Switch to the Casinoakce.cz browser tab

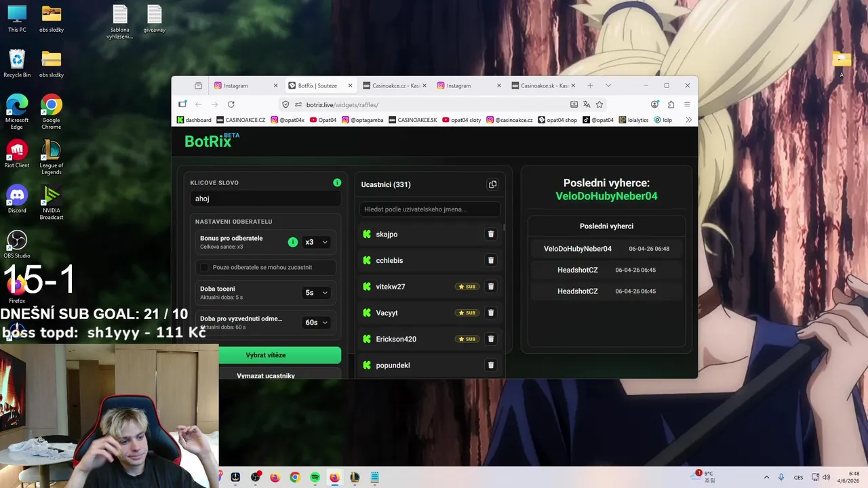(x=395, y=85)
